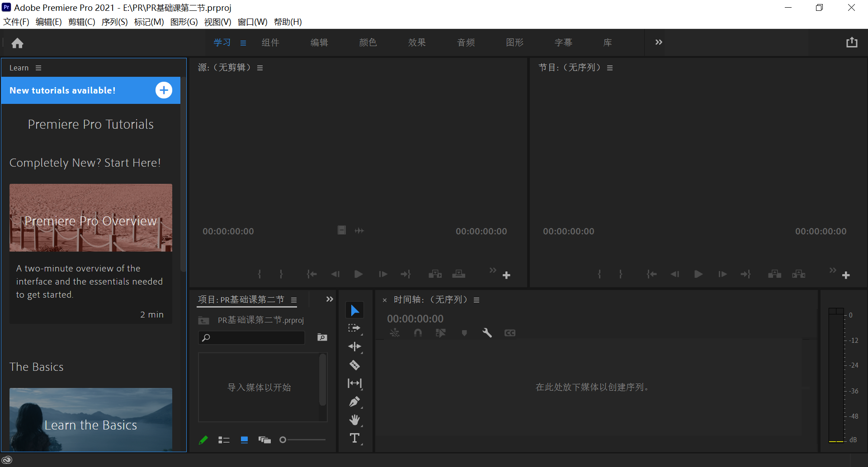Image resolution: width=868 pixels, height=467 pixels.
Task: Select the Slip tool
Action: click(355, 383)
